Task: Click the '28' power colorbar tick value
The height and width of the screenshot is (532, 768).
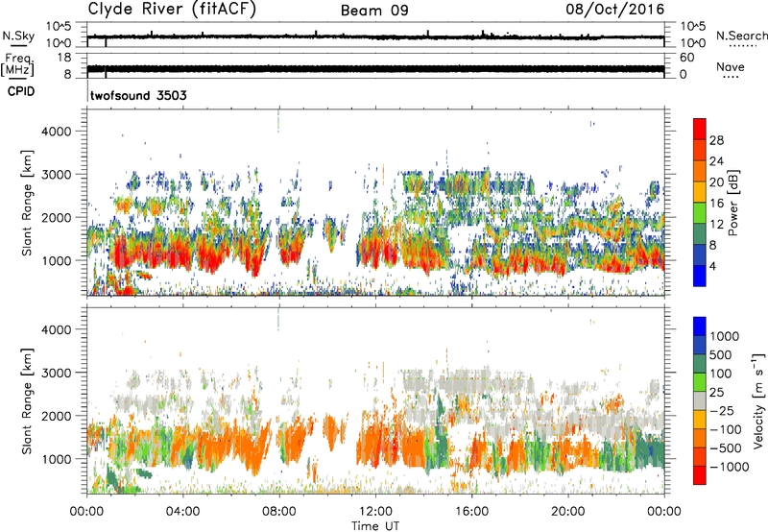Action: click(x=716, y=140)
